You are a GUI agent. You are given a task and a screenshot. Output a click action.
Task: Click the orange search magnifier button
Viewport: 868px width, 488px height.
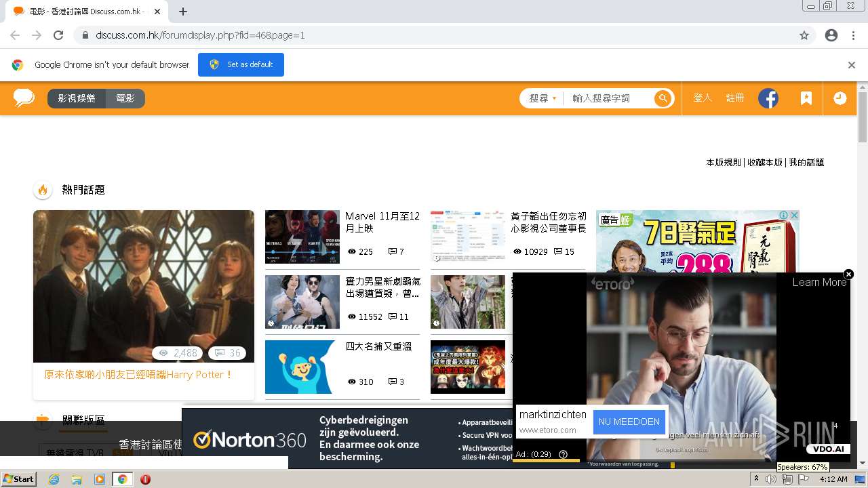point(663,98)
